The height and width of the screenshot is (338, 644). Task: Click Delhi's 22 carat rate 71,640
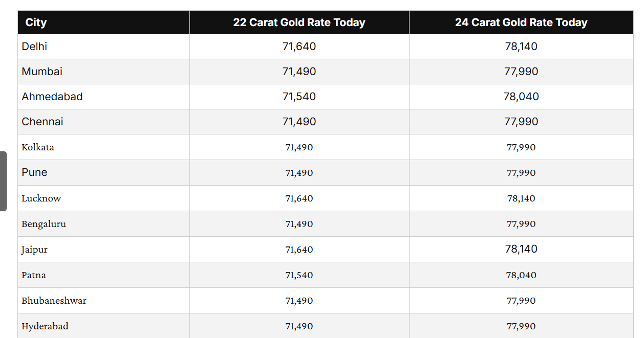point(299,47)
